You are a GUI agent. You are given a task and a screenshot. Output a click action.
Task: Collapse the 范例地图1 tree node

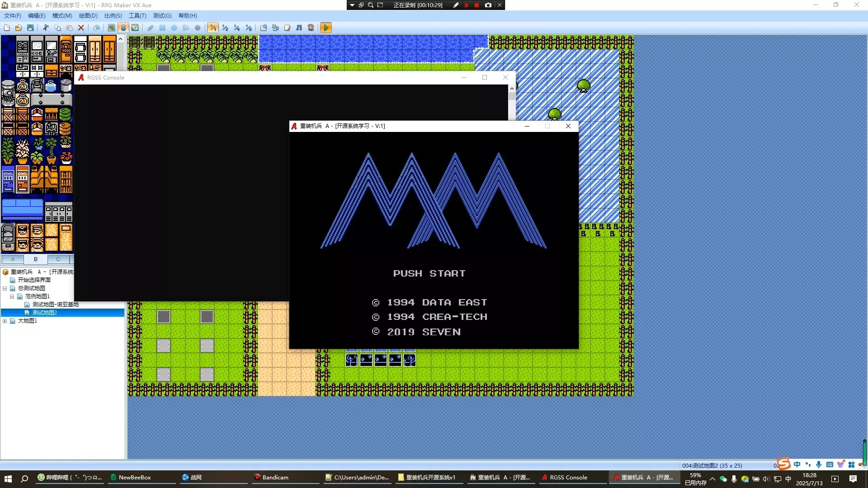pyautogui.click(x=12, y=296)
